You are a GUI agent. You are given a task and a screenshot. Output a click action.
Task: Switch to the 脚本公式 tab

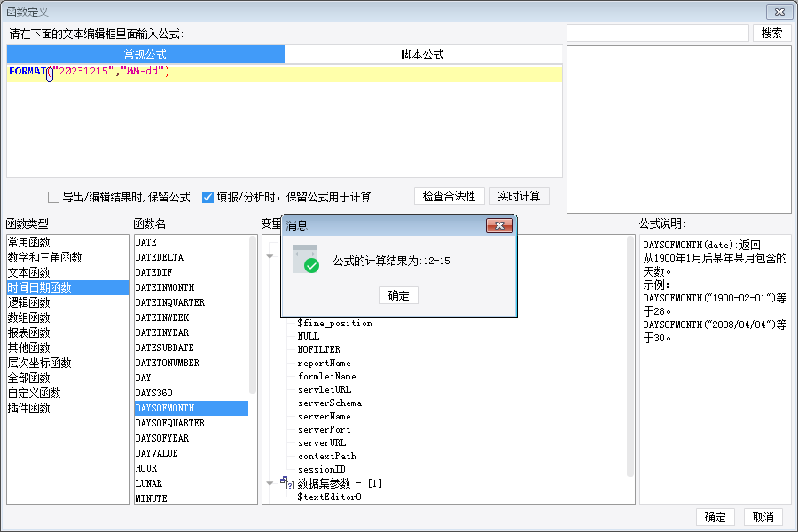422,54
